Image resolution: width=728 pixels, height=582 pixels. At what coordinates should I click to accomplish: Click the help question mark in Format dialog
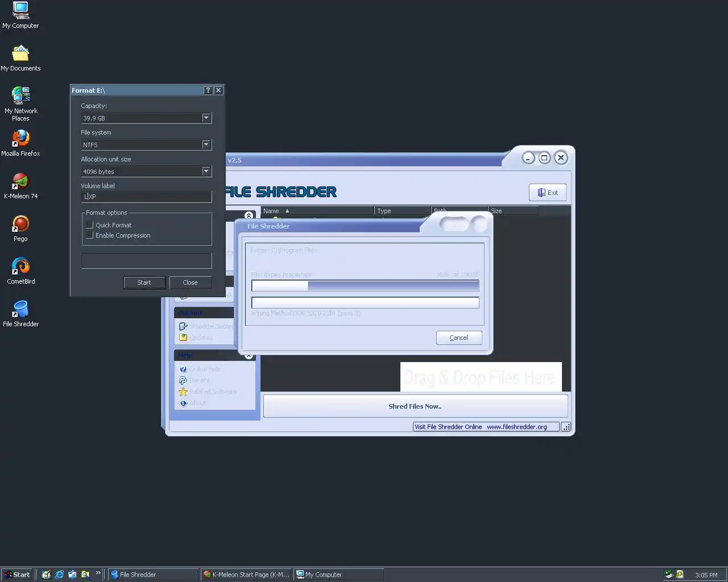click(x=208, y=90)
